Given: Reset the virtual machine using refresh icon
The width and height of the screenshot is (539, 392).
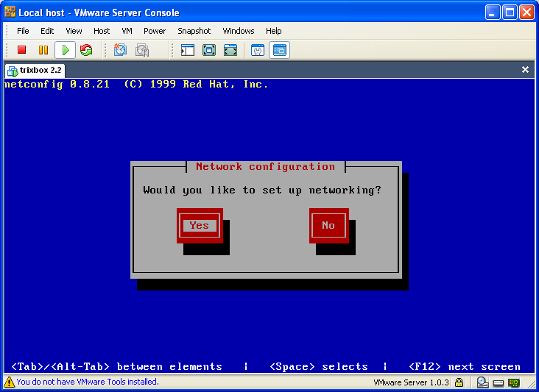Looking at the screenshot, I should coord(86,50).
